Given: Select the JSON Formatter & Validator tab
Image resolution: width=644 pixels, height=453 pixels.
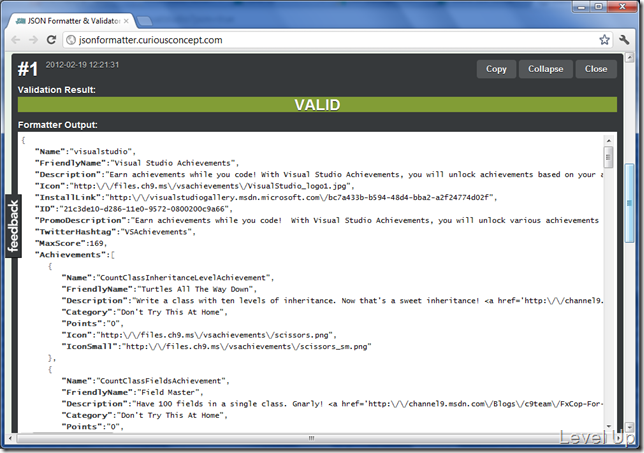Looking at the screenshot, I should (71, 21).
